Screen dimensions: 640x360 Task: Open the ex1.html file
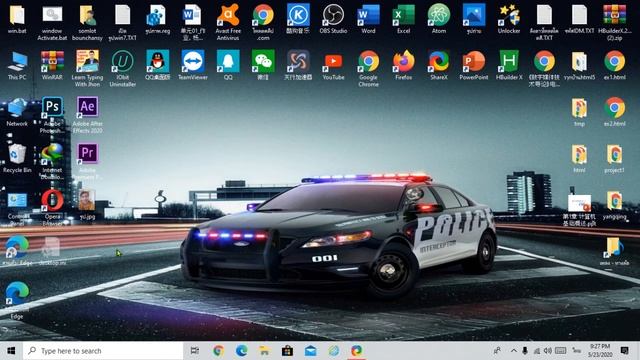[614, 62]
